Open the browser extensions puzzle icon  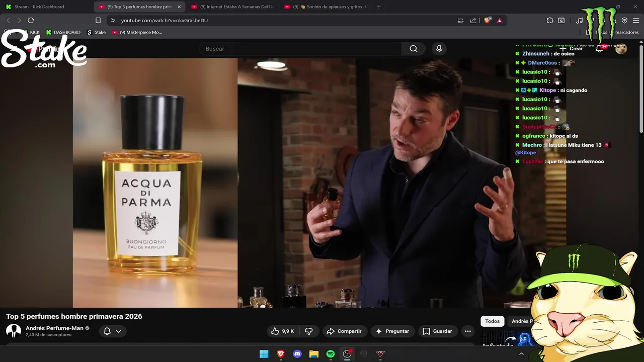(550, 20)
